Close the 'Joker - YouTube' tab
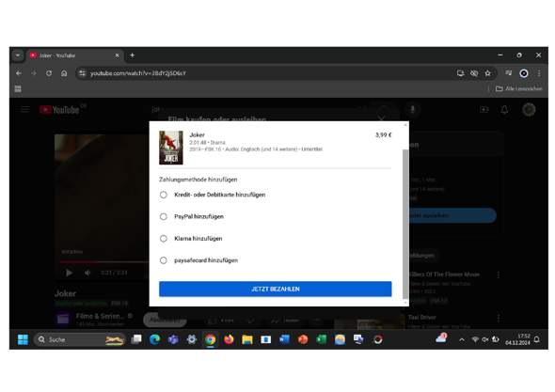Image resolution: width=555 pixels, height=392 pixels. [118, 55]
